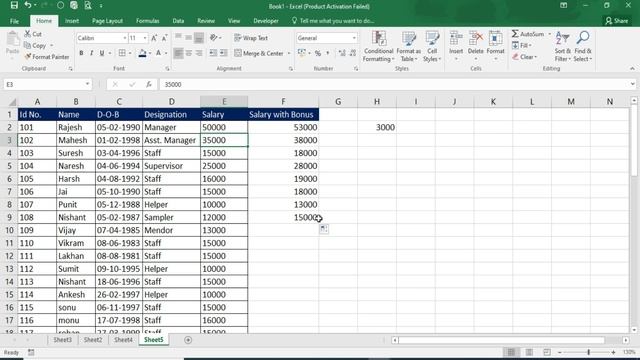The height and width of the screenshot is (360, 640).
Task: Click the Delete cells icon
Action: click(x=476, y=39)
